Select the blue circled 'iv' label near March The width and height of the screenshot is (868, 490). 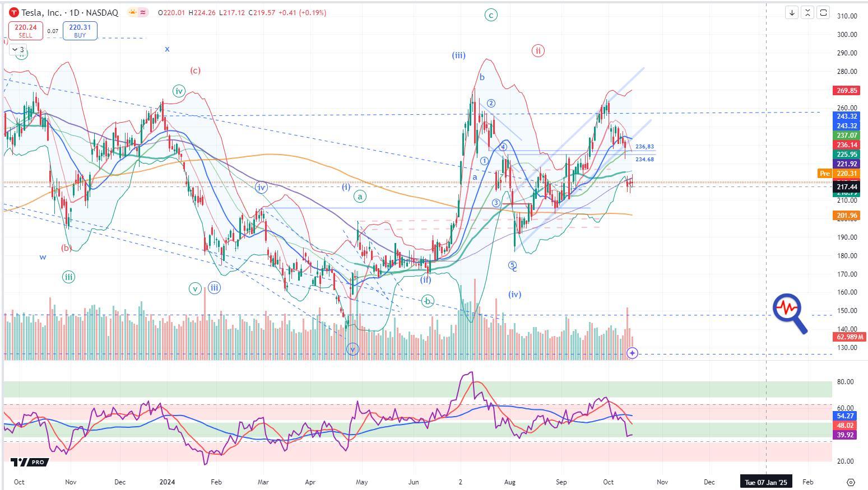click(x=261, y=188)
